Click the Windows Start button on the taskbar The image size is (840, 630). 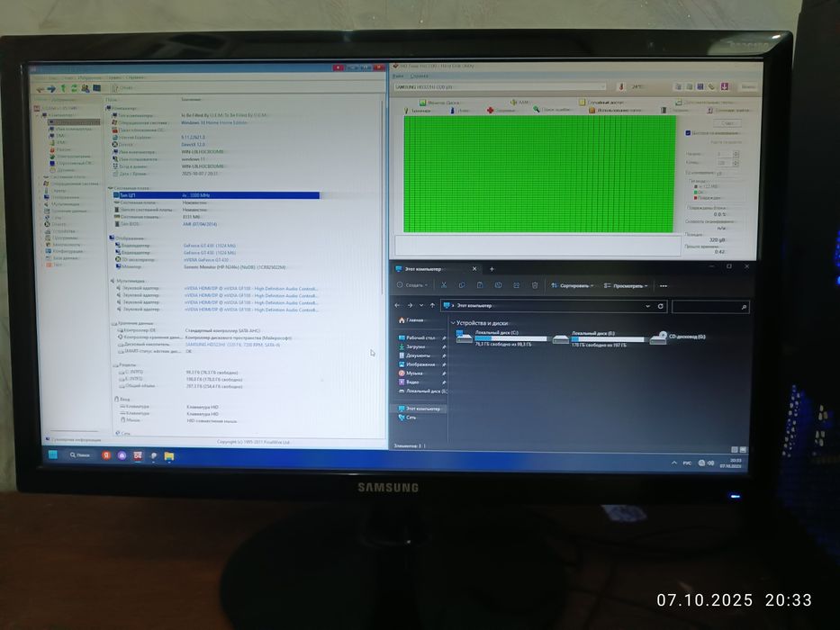point(53,454)
